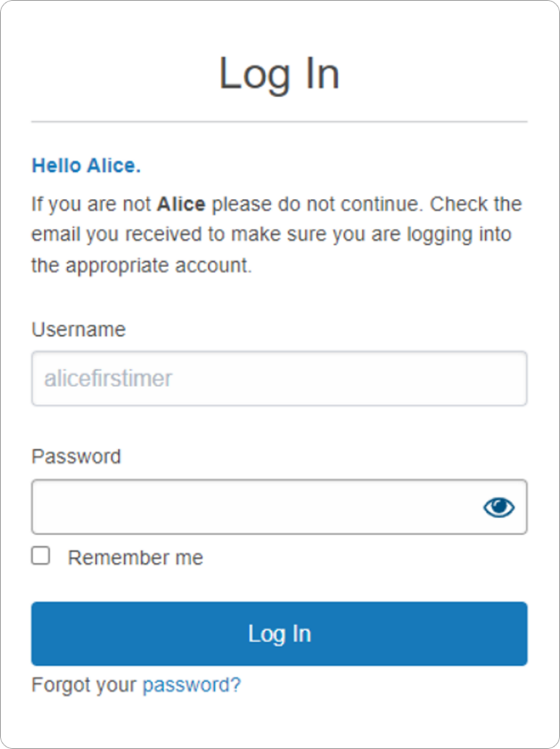This screenshot has width=560, height=749.
Task: Open the forgot password link
Action: click(191, 685)
